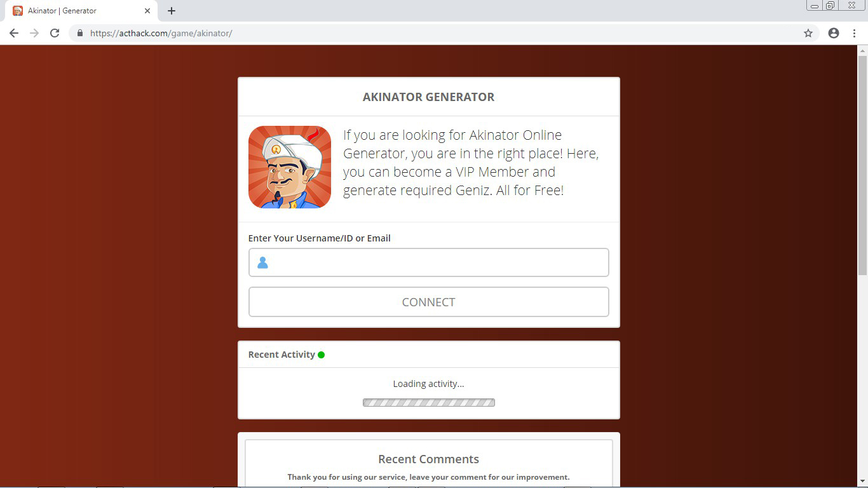This screenshot has height=488, width=868.
Task: Minimize the Chrome browser window
Action: [815, 6]
